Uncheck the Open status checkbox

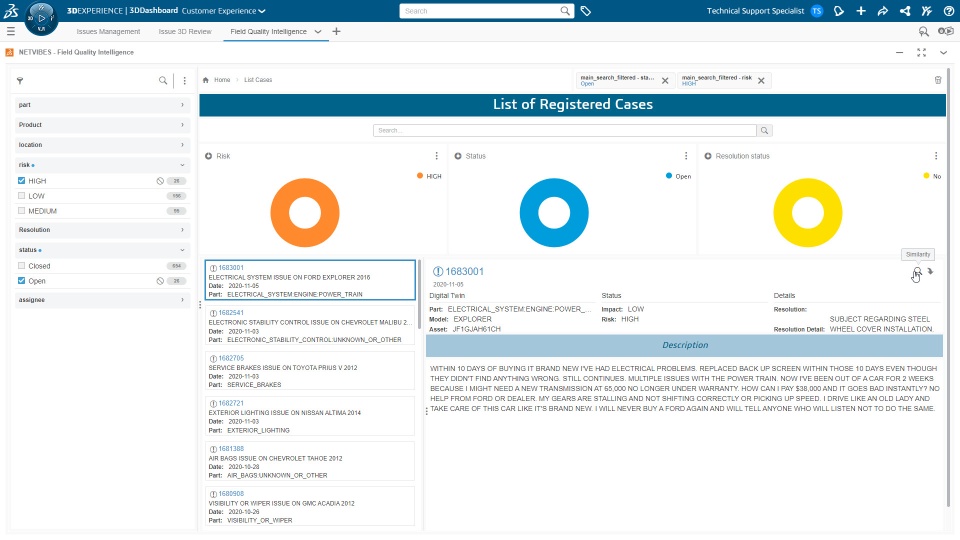tap(21, 280)
